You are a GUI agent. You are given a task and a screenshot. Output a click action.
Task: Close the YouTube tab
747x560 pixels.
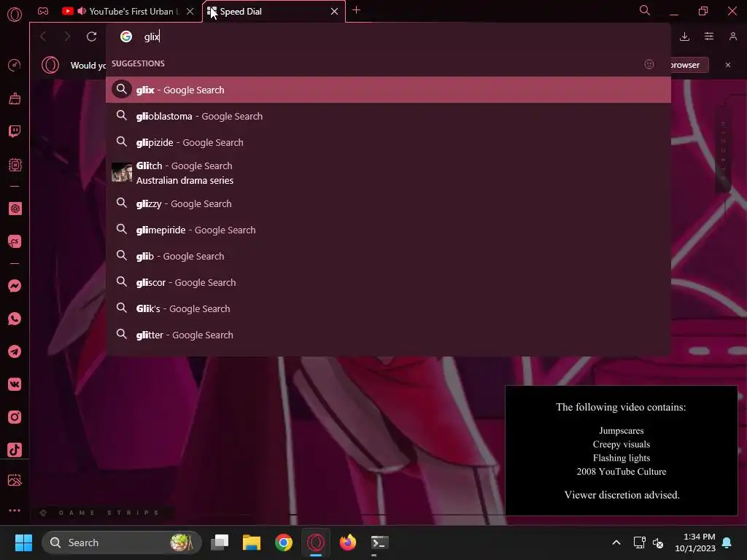[190, 11]
